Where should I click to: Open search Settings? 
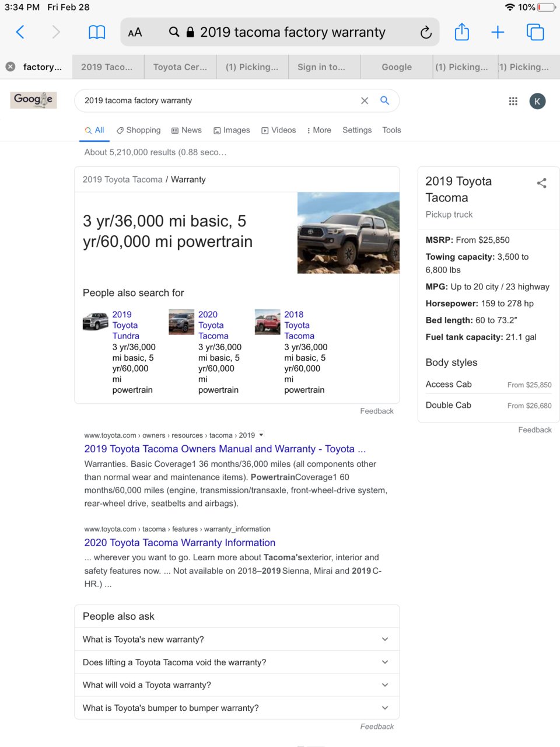pyautogui.click(x=357, y=130)
